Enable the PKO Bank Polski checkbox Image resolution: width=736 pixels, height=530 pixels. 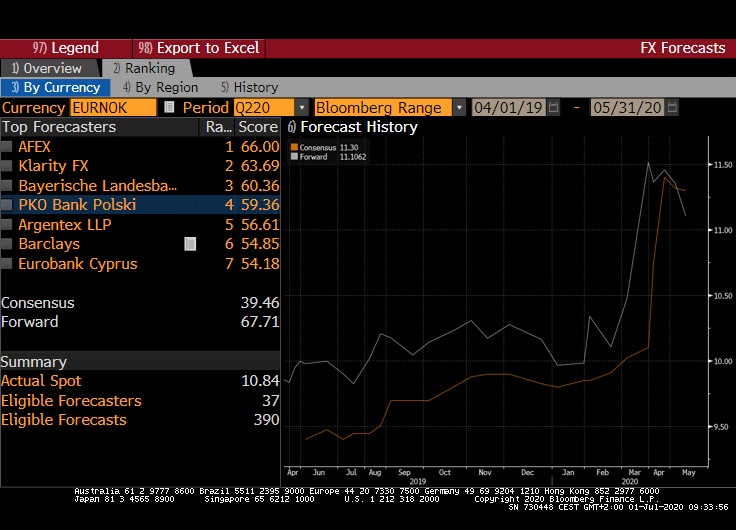point(8,205)
